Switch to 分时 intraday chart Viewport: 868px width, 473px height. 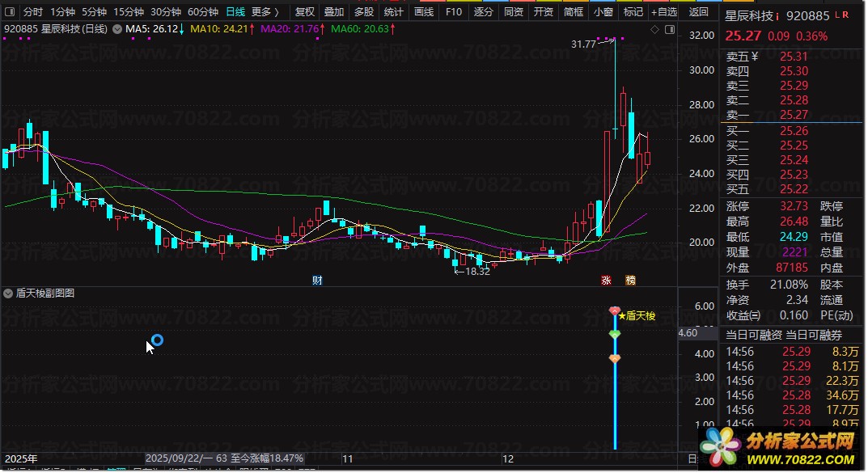[33, 11]
